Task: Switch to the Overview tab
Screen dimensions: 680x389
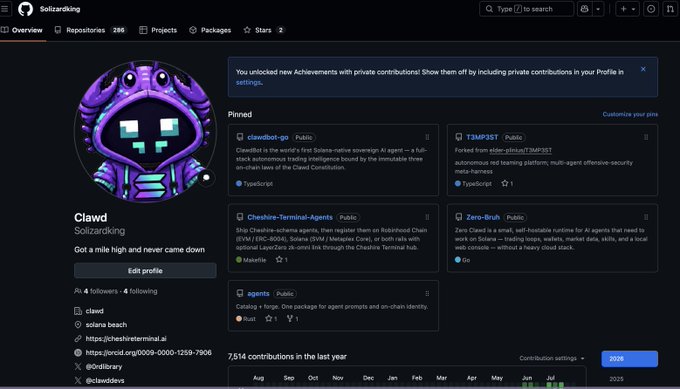Action: (22, 30)
